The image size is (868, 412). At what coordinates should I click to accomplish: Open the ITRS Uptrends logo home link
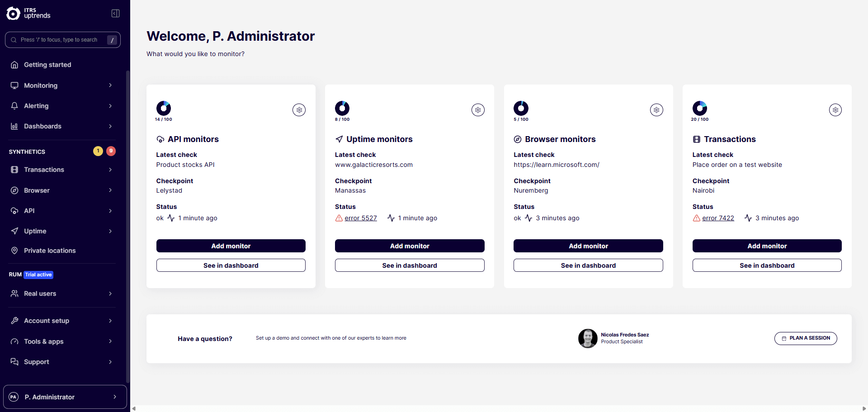[x=27, y=13]
